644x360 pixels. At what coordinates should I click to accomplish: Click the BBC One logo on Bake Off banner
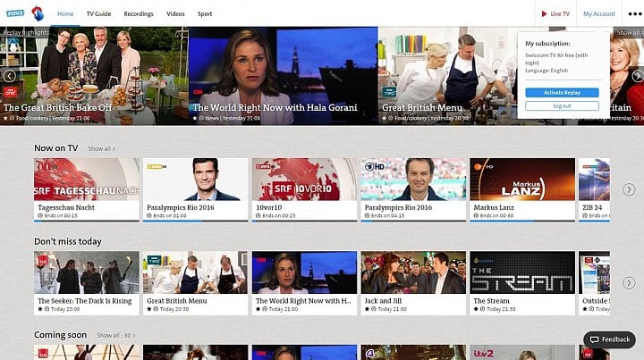point(10,92)
